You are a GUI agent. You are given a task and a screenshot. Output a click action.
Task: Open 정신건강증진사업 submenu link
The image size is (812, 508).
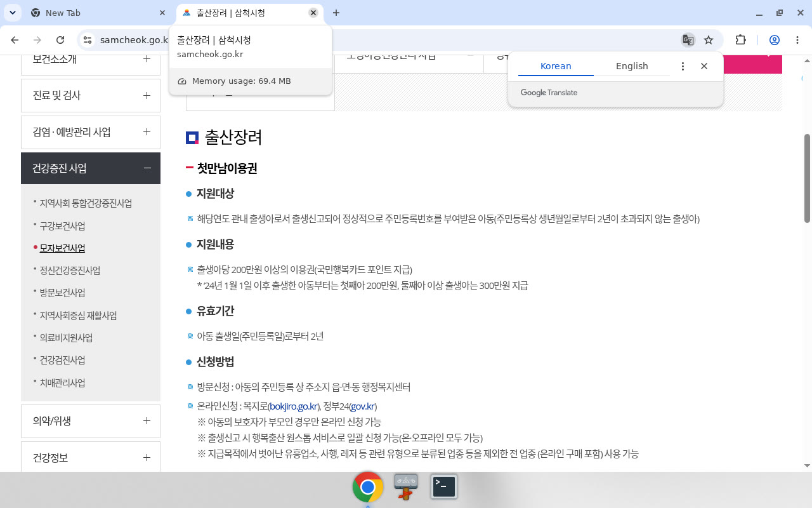pos(70,271)
